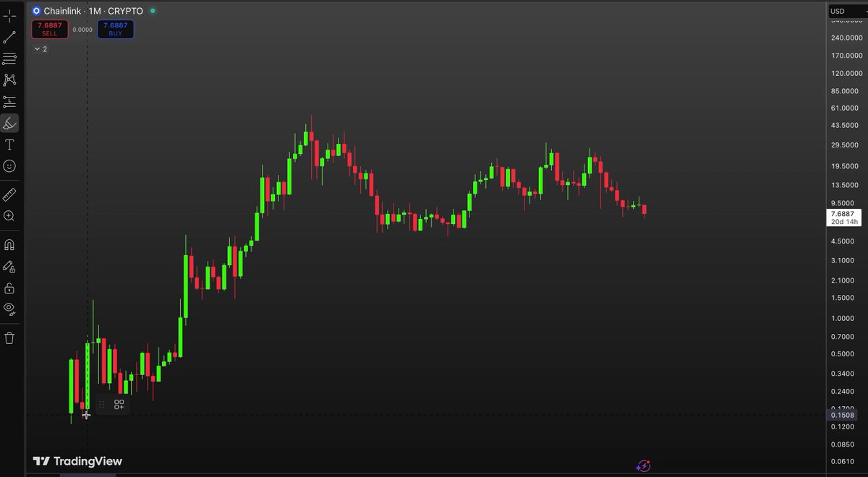Select the Text annotation tool
The width and height of the screenshot is (868, 477).
pos(9,145)
